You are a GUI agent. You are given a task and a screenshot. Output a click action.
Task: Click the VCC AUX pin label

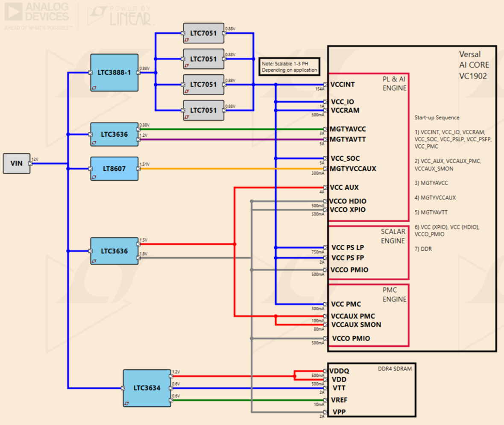pos(344,188)
